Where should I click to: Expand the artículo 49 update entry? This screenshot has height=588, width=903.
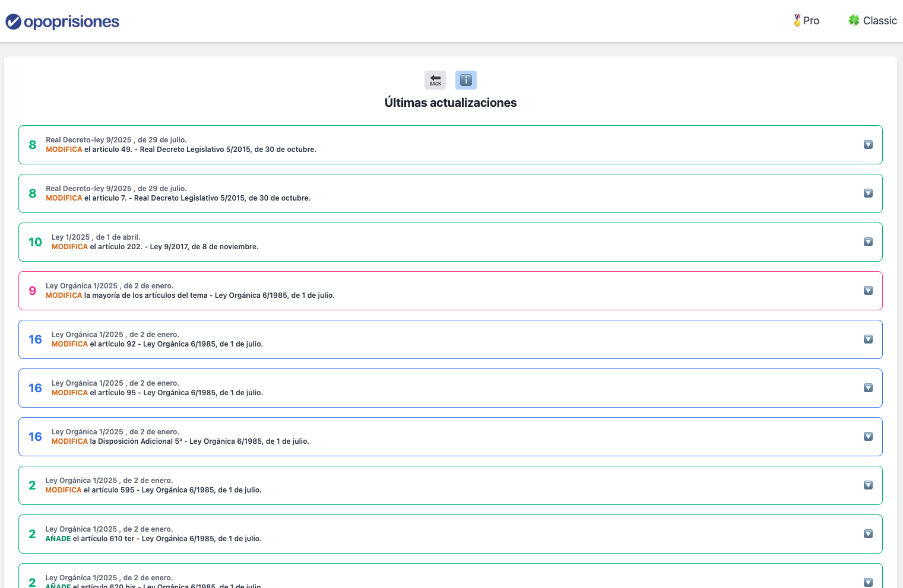[x=868, y=145]
